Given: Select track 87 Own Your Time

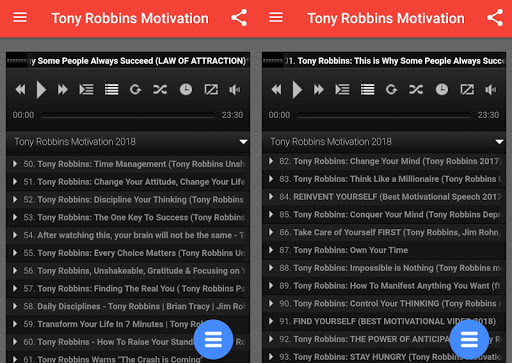Looking at the screenshot, I should pos(384,250).
